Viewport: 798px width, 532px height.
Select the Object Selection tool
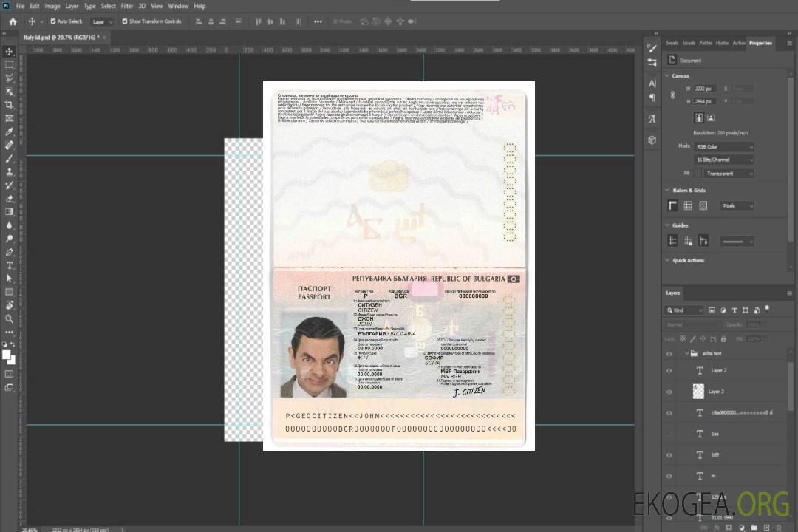(9, 92)
